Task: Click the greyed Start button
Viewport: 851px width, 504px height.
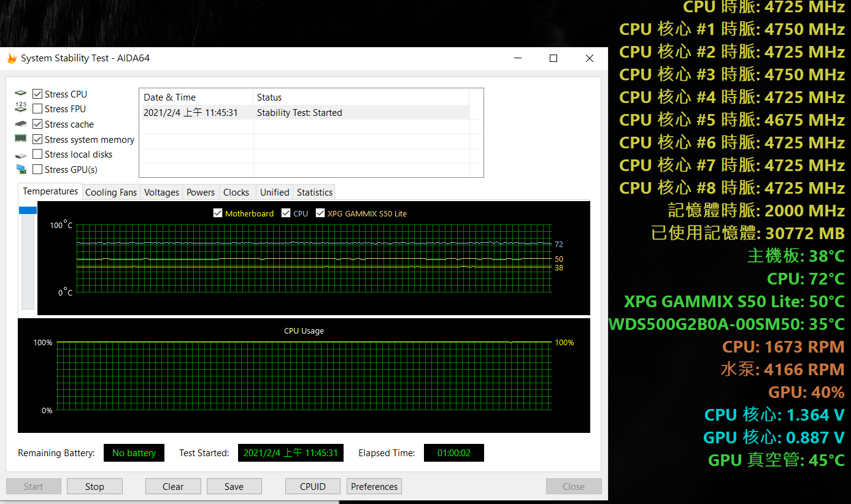Action: point(34,486)
